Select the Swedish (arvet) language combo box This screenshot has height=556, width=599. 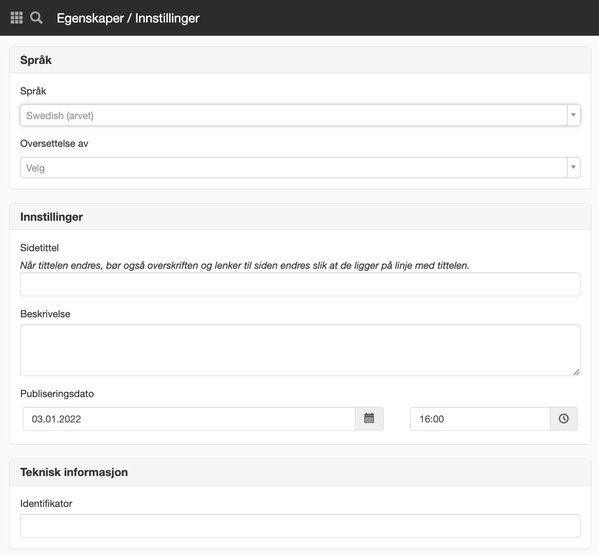click(x=300, y=115)
